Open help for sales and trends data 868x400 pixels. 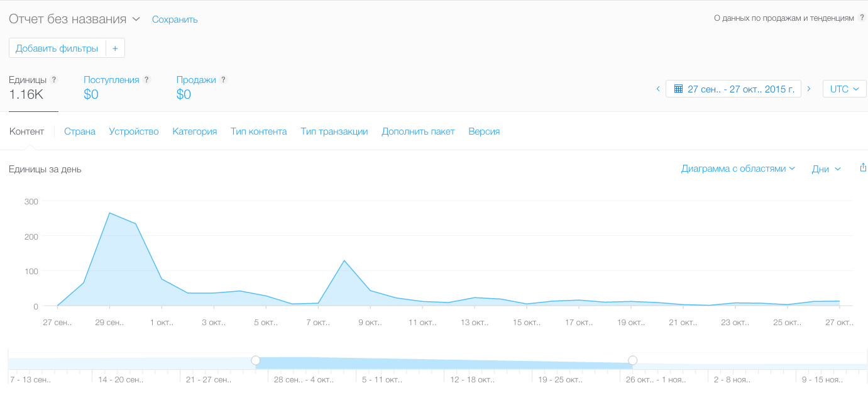pyautogui.click(x=862, y=18)
